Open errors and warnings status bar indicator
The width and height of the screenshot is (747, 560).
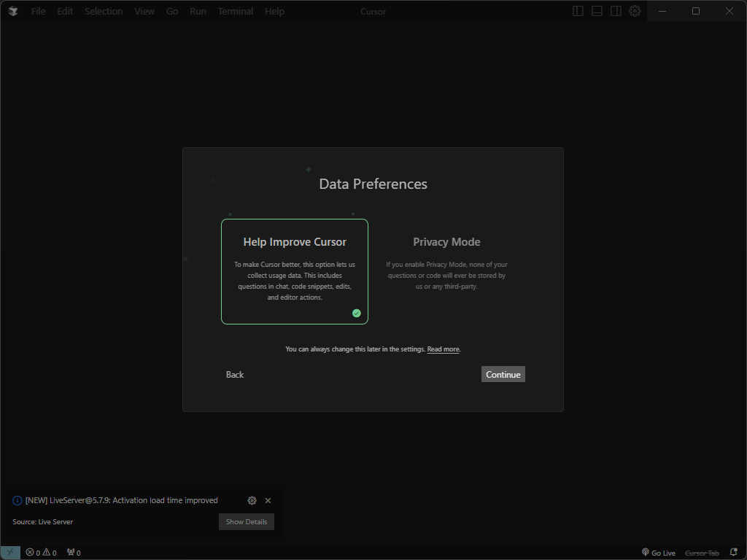(x=41, y=553)
